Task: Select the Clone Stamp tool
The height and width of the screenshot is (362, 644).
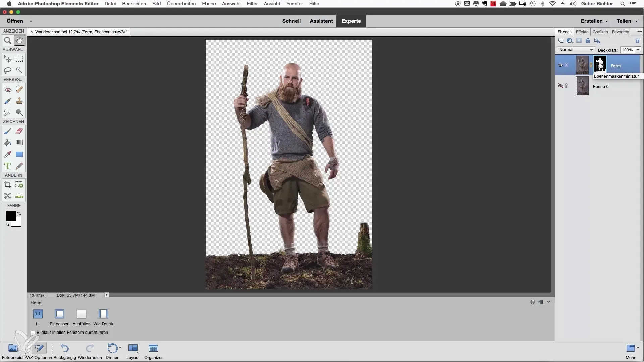Action: pos(19,101)
